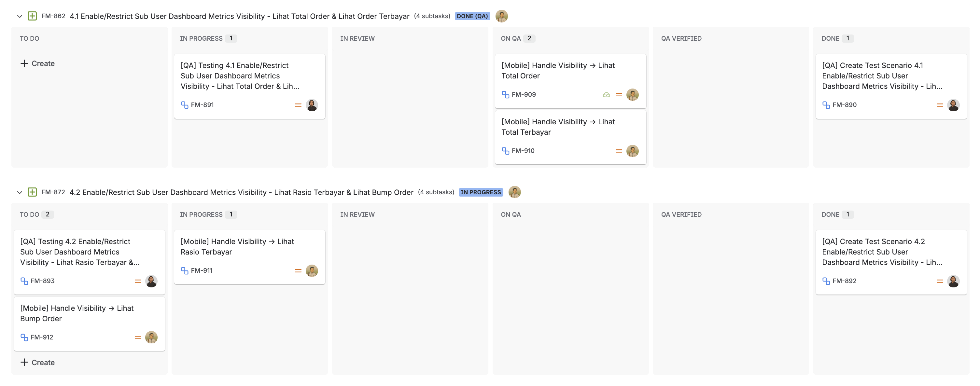This screenshot has height=386, width=980.
Task: Open the DONE (QA) status dropdown
Action: 472,16
